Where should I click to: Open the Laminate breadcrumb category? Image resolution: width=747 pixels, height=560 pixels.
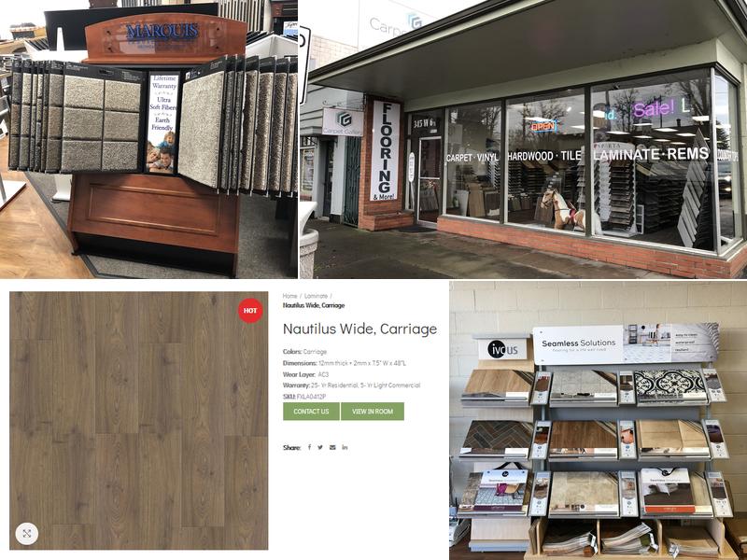(x=316, y=296)
